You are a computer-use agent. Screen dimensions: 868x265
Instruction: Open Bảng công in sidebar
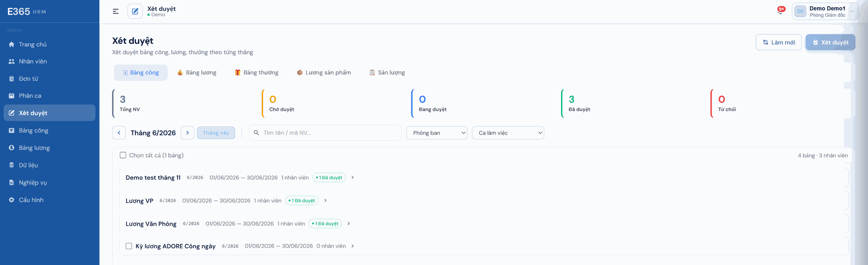pos(50,130)
